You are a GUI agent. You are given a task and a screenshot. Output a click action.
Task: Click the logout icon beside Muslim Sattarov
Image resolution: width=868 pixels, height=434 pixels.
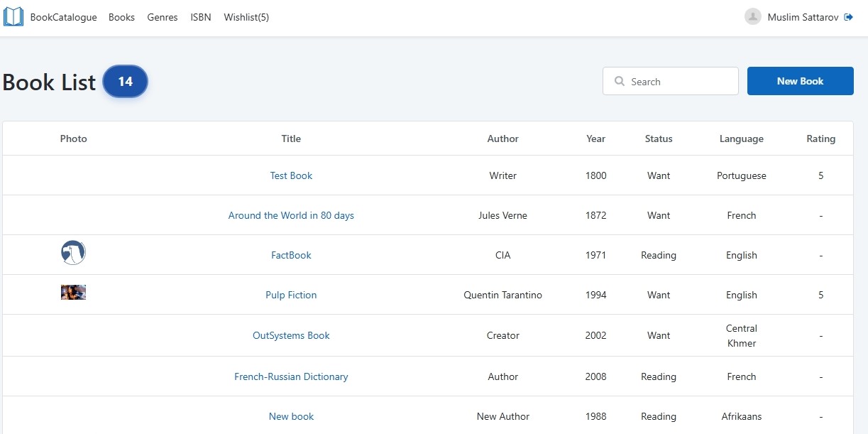tap(848, 17)
